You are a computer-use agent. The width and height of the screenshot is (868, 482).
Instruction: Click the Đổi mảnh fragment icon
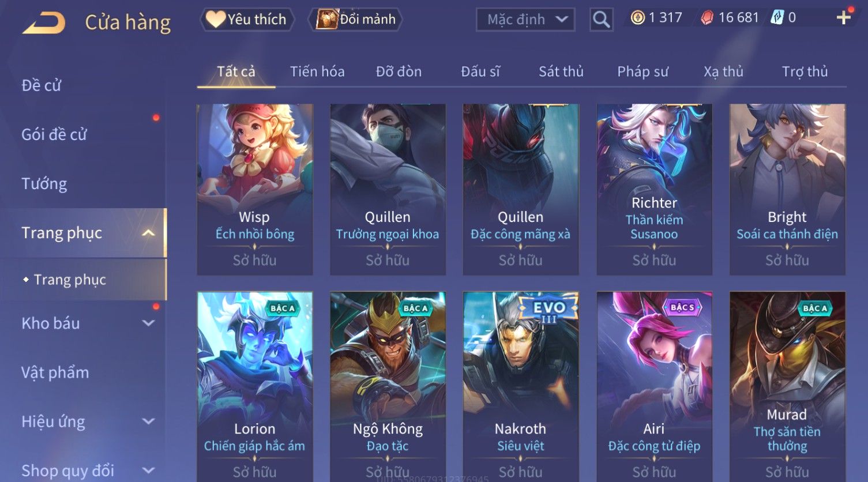pyautogui.click(x=326, y=20)
